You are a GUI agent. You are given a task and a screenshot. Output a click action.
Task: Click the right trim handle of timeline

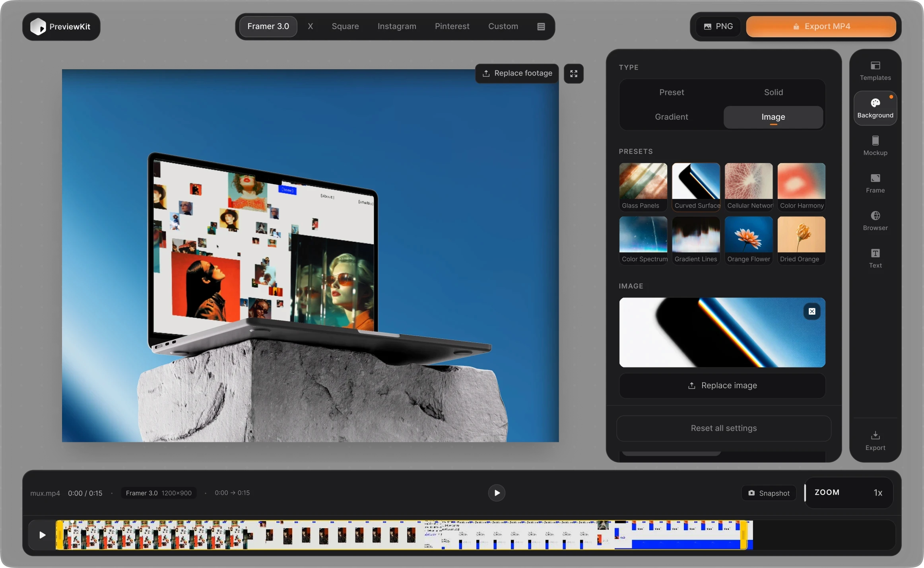click(743, 535)
